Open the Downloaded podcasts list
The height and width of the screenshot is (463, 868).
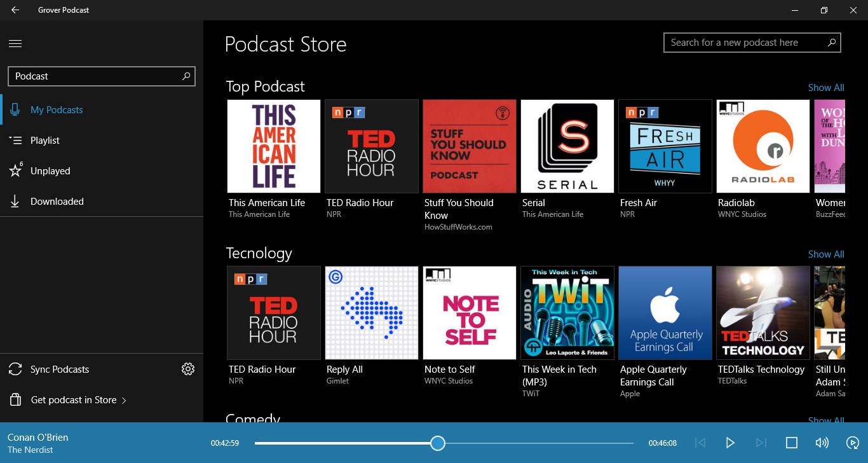click(x=57, y=201)
